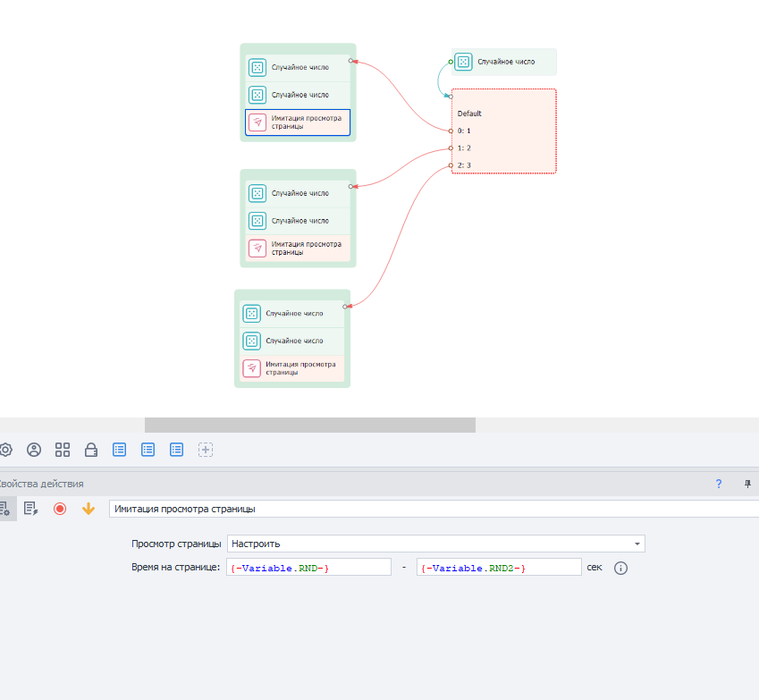
Task: Click the gear settings icon in toolbar
Action: (5, 450)
